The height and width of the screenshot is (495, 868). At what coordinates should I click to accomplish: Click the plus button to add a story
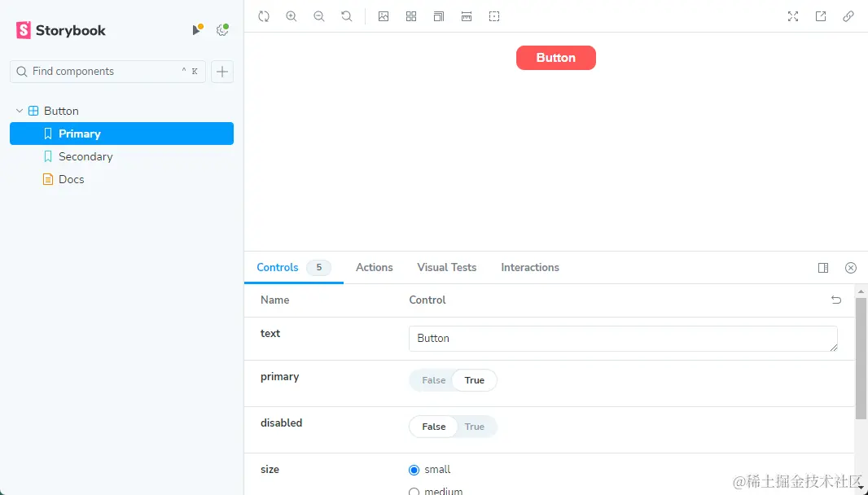222,72
